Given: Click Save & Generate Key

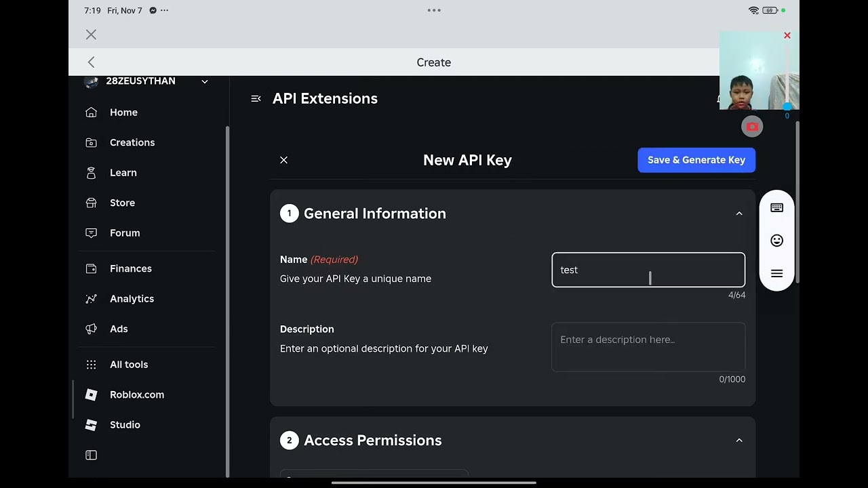Looking at the screenshot, I should point(696,160).
